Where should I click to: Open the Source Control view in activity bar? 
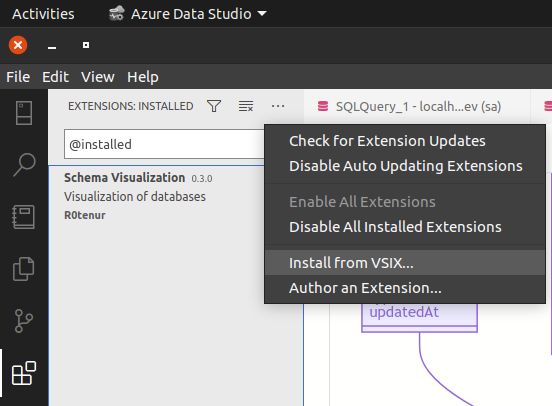click(x=24, y=321)
